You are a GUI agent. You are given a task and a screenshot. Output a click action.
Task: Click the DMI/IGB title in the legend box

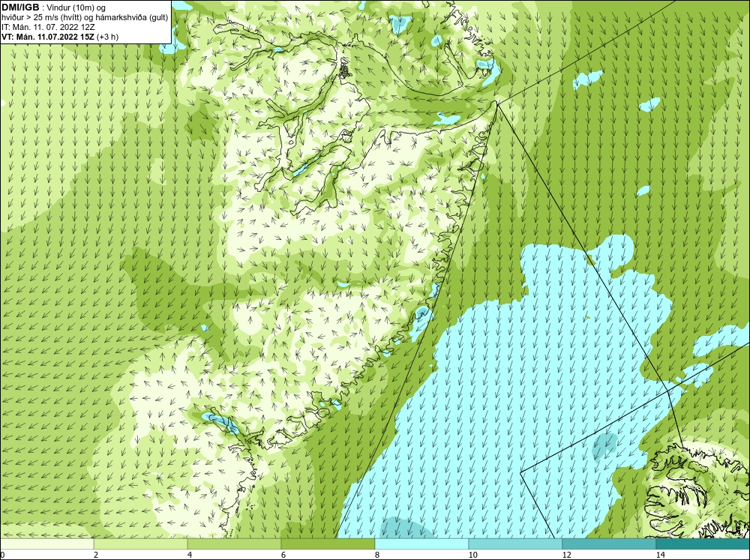pos(20,7)
